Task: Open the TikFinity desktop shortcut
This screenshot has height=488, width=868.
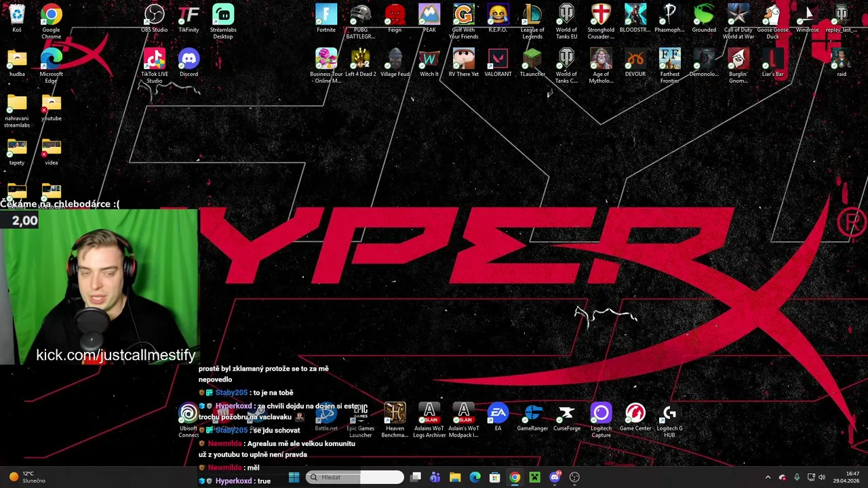Action: 189,19
